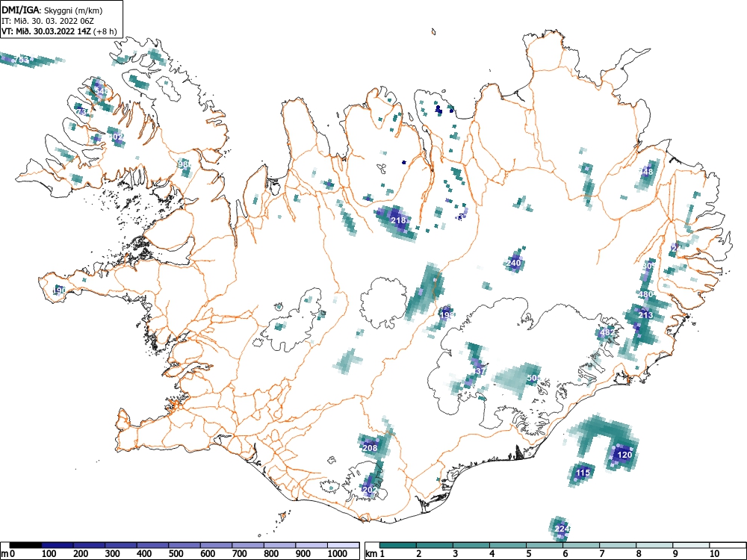Click the 500 tick on meter legend
Image resolution: width=747 pixels, height=560 pixels.
(x=176, y=553)
